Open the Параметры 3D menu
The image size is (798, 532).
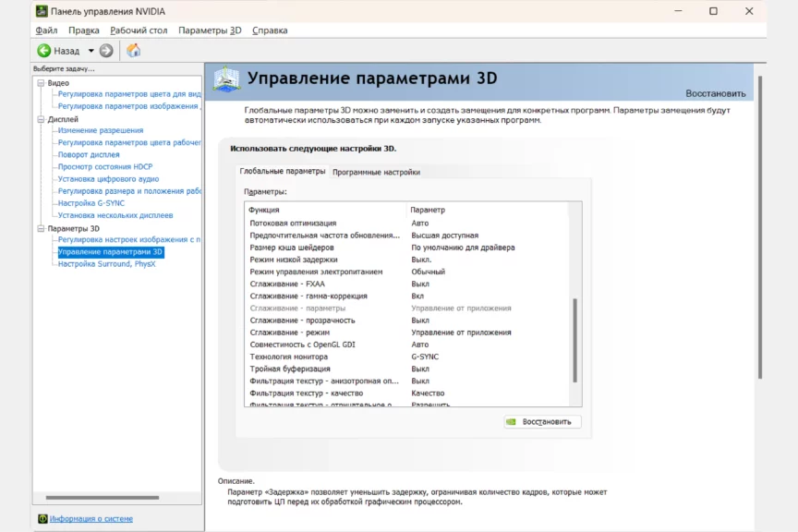(x=210, y=30)
